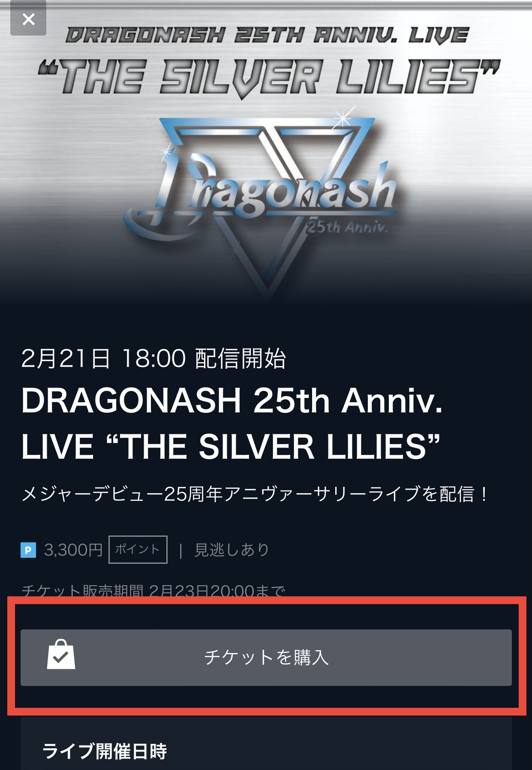Click the event title DRAGONASH 25th Anniv. LIVE
The width and height of the screenshot is (532, 770).
231,424
